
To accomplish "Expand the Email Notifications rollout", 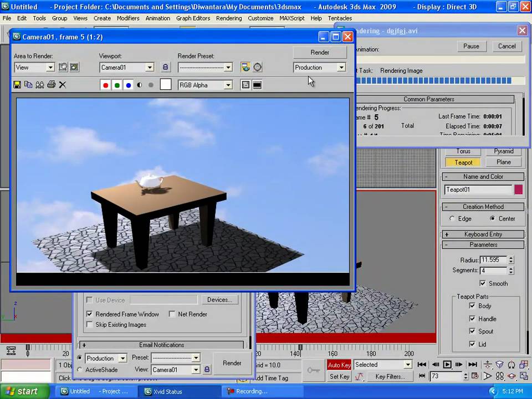I will 161,345.
